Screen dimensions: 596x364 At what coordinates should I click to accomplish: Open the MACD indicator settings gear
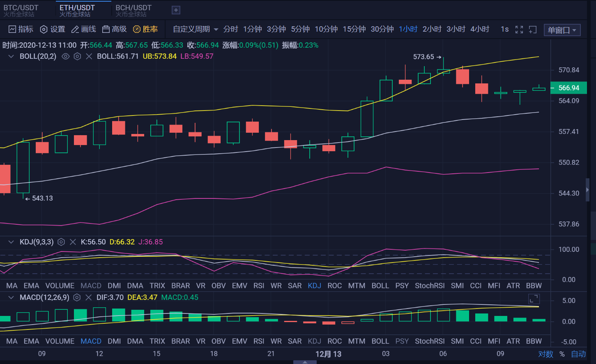click(77, 297)
